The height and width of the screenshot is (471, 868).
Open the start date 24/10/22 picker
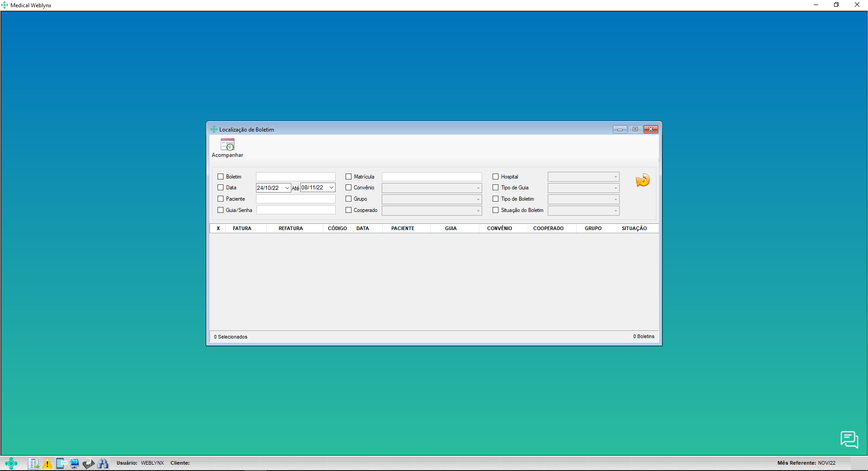287,188
